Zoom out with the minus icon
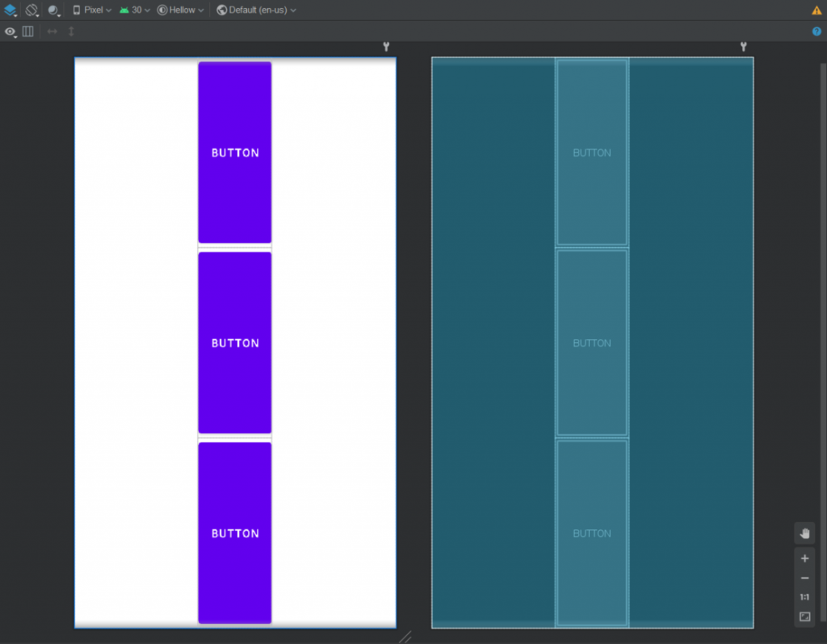The height and width of the screenshot is (644, 827). (804, 578)
